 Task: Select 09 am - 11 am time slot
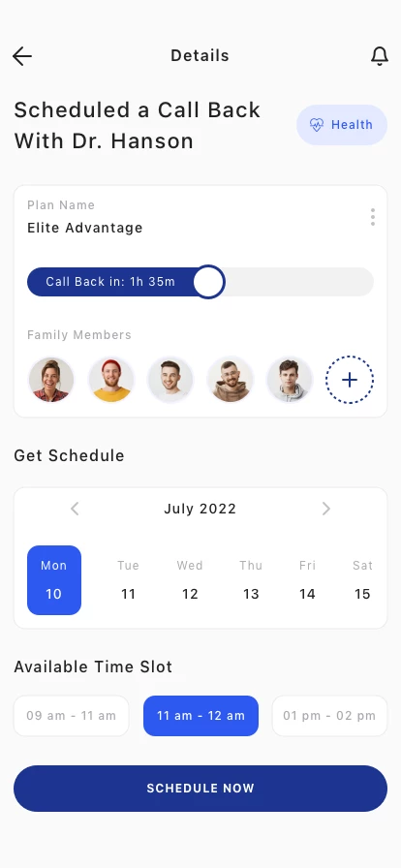tap(72, 716)
